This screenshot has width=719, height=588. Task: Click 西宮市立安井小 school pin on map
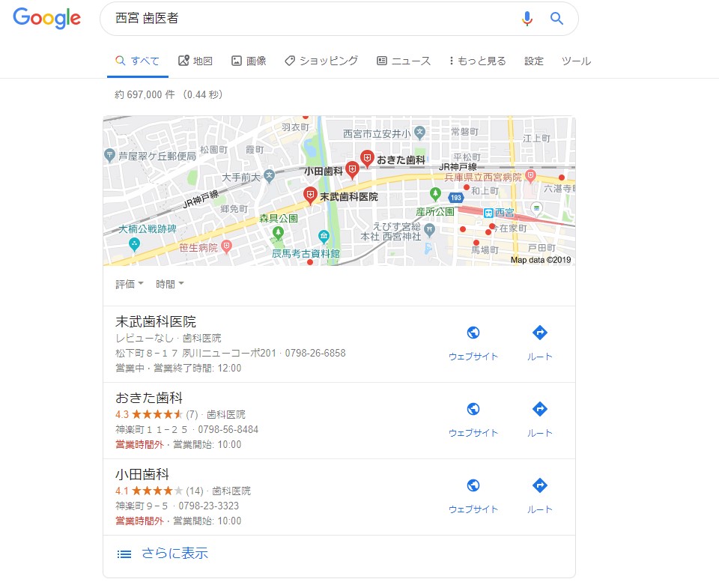pyautogui.click(x=419, y=133)
